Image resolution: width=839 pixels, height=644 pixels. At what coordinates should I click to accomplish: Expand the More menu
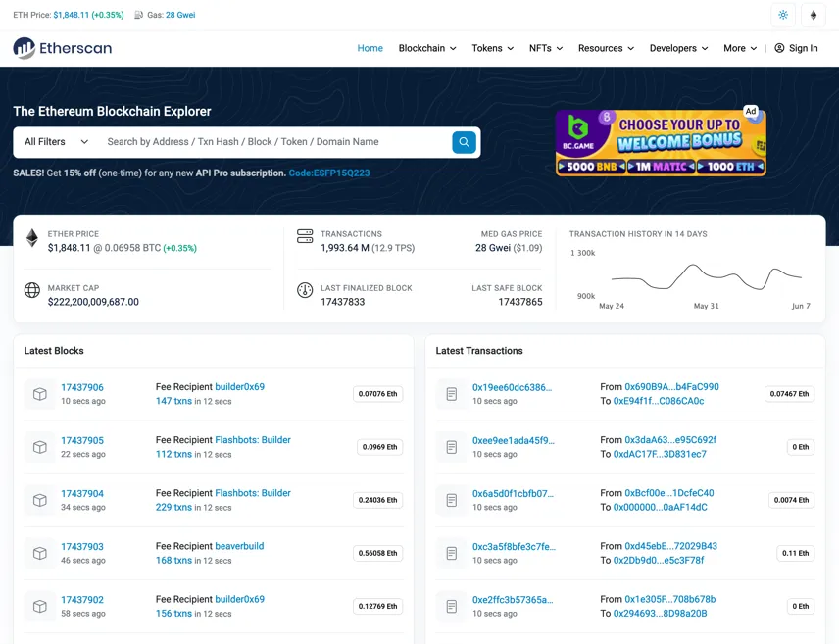tap(740, 48)
